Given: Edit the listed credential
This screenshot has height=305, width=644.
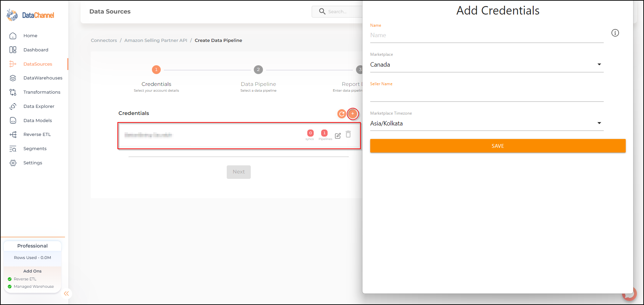Looking at the screenshot, I should click(338, 136).
